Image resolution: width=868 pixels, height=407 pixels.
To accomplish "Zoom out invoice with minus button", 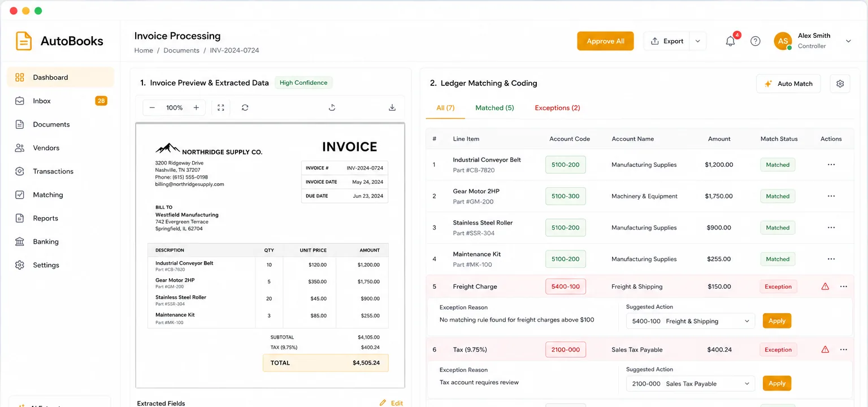I will click(x=152, y=107).
